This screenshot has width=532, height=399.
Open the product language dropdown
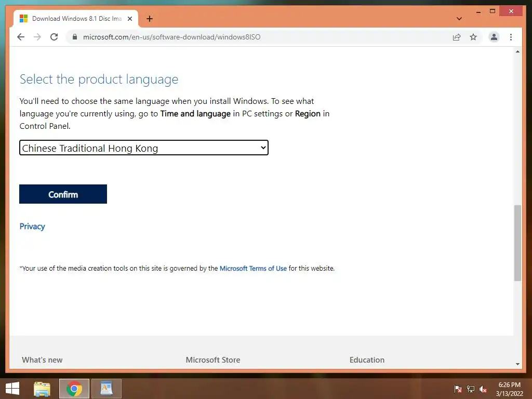(x=144, y=148)
